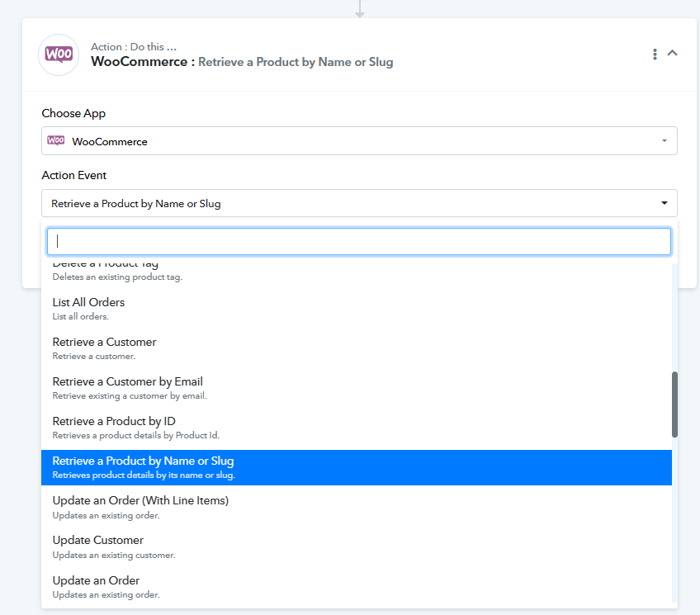Choose Retrieve a Customer by Email
This screenshot has height=615, width=700.
[x=357, y=388]
